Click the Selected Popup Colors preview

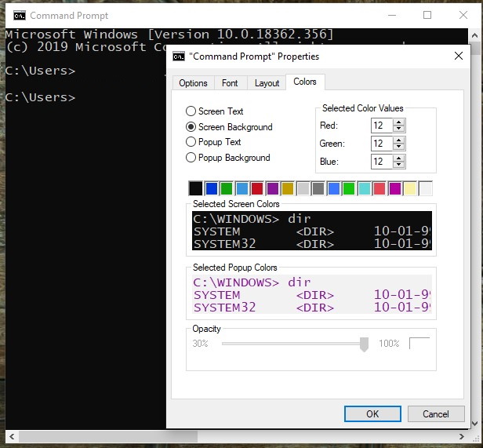312,294
